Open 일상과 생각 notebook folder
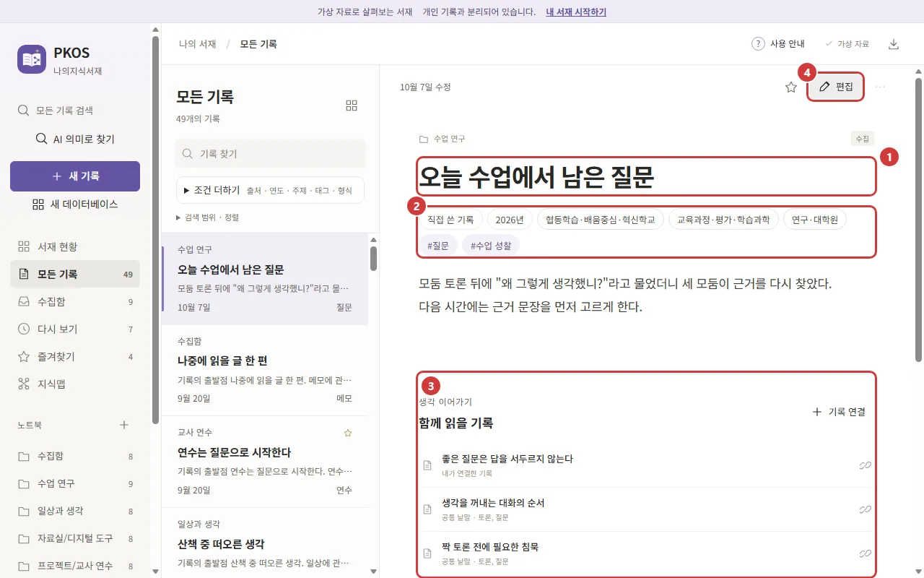 [75, 511]
